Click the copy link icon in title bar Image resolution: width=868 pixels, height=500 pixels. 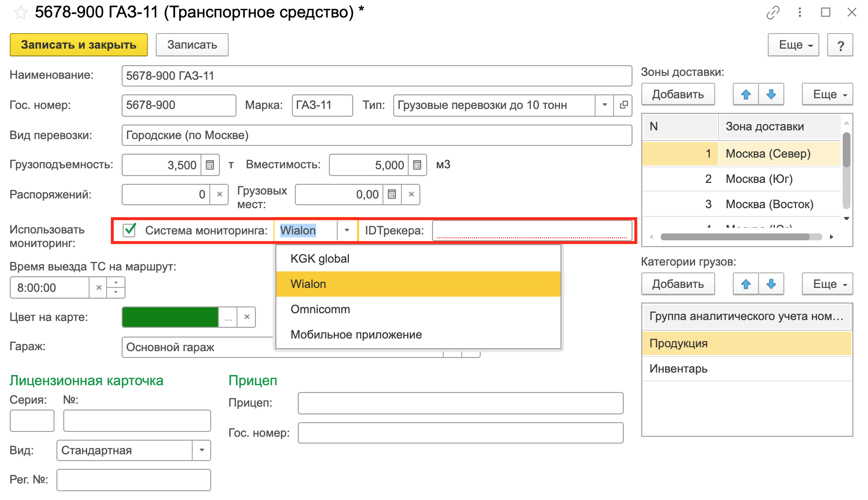click(x=773, y=12)
